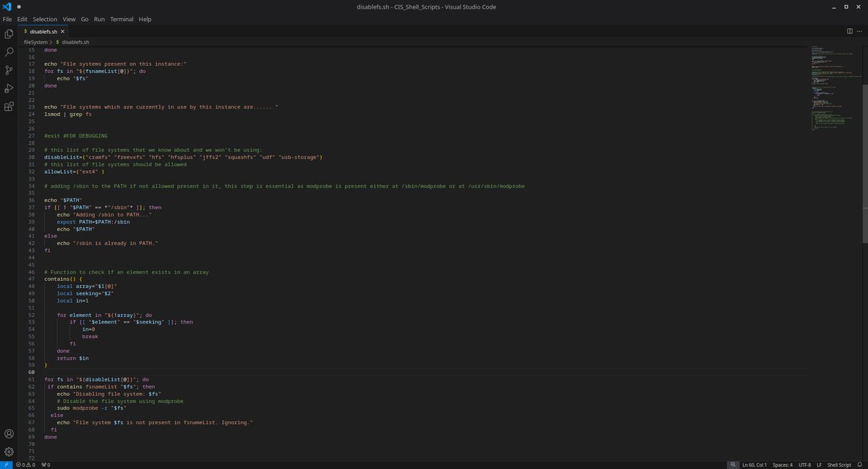Click the 'if contains fsnameList' line
Viewport: 868px width, 469px height.
[101, 386]
